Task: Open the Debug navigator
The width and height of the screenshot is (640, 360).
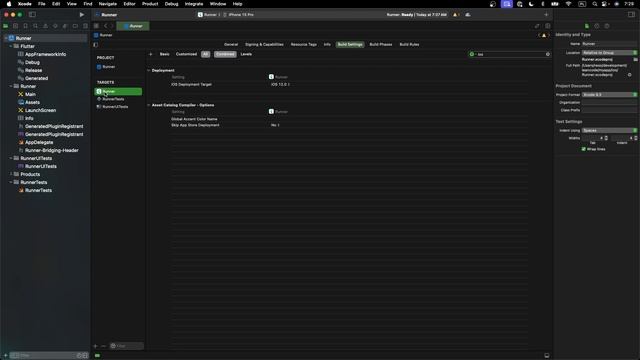Action: click(x=65, y=26)
